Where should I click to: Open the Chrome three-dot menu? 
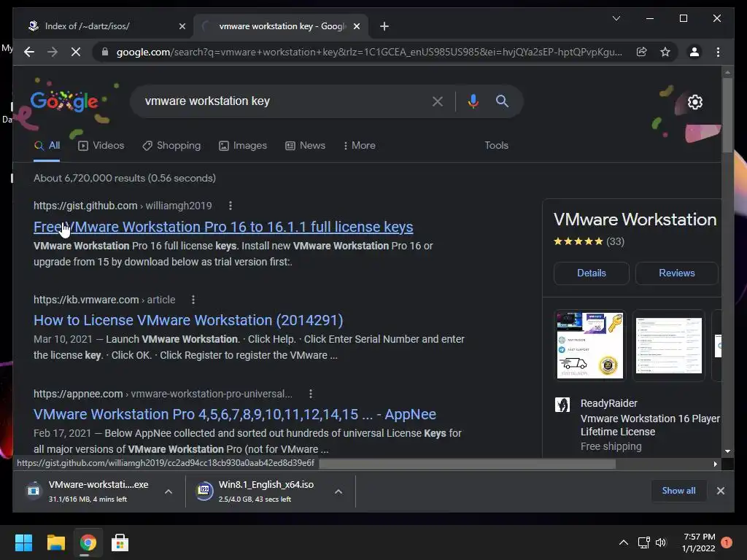718,52
